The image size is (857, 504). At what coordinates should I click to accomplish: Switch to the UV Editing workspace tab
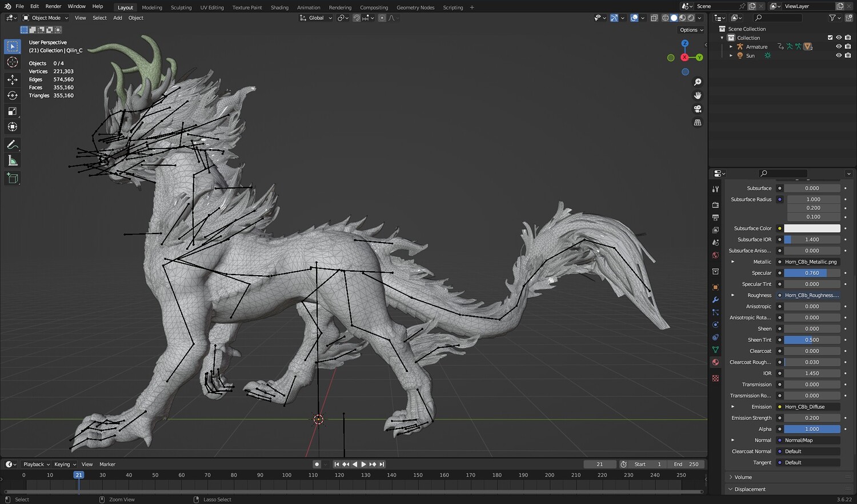[x=212, y=7]
